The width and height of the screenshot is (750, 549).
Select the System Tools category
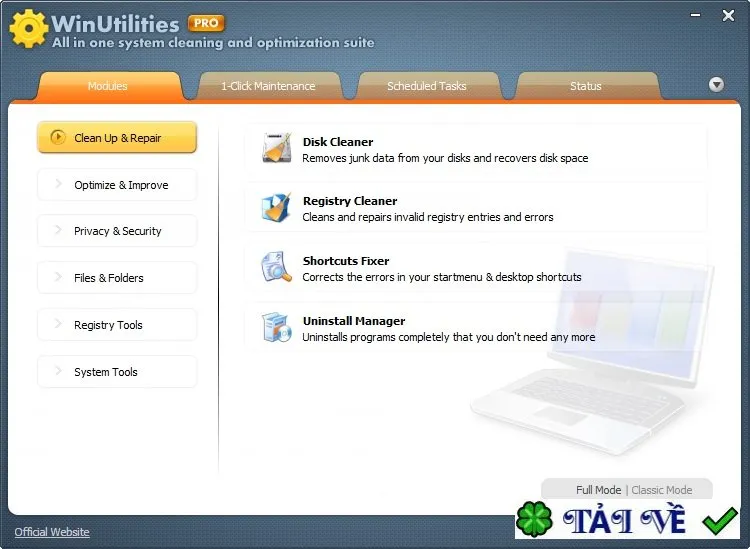[x=117, y=372]
